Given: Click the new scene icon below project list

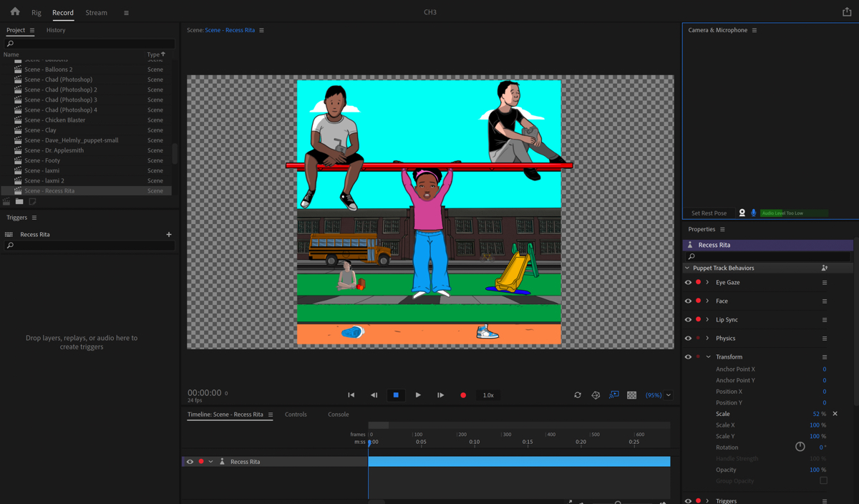Looking at the screenshot, I should (x=7, y=202).
